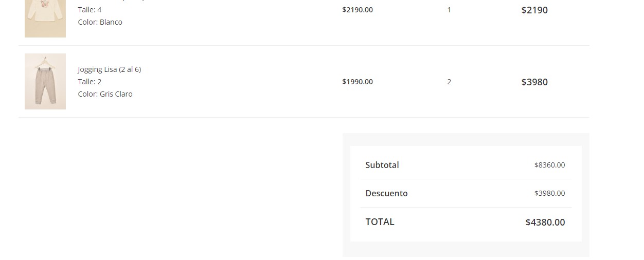The height and width of the screenshot is (260, 644).
Task: Click the butterfly print on the white shirt
Action: (45, 3)
